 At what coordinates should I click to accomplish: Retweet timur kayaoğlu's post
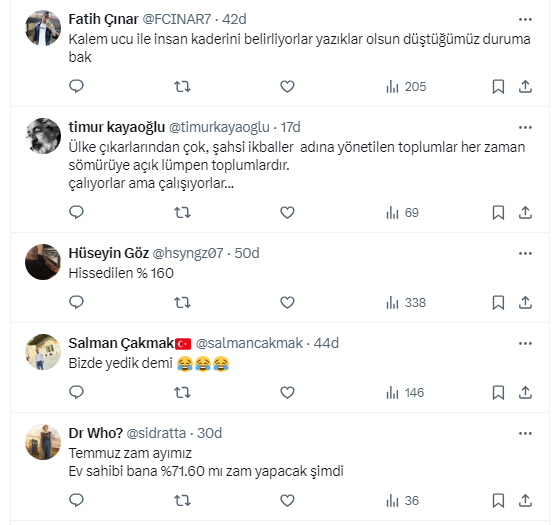point(182,213)
